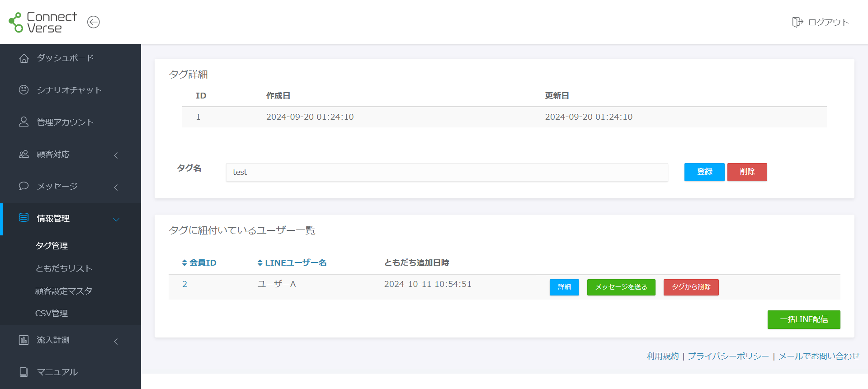Click the ともだち追加日時 column header

pos(416,263)
